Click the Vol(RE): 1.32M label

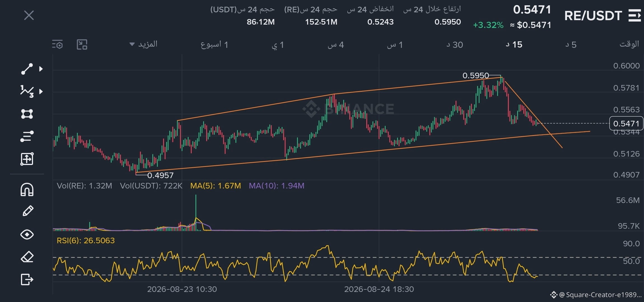[x=84, y=186]
